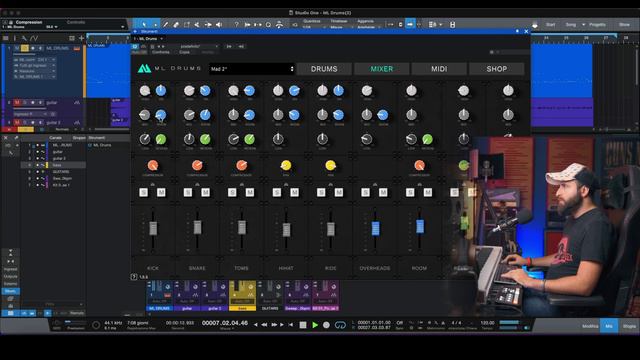
Task: Open the SHOP tab
Action: (x=496, y=69)
